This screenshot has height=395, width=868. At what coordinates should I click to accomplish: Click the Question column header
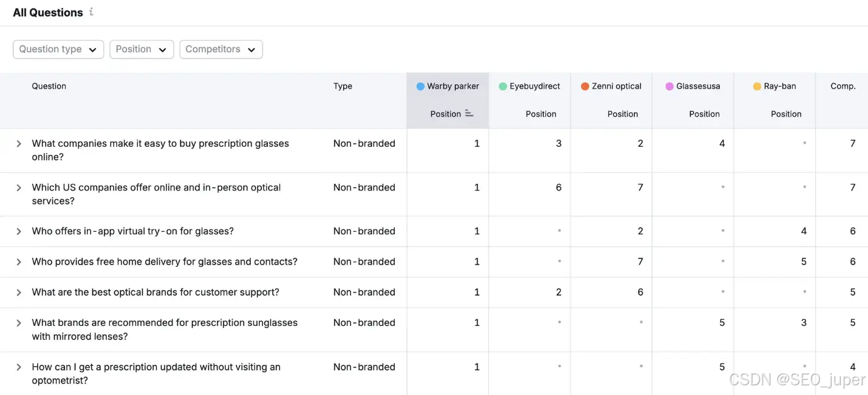coord(49,86)
